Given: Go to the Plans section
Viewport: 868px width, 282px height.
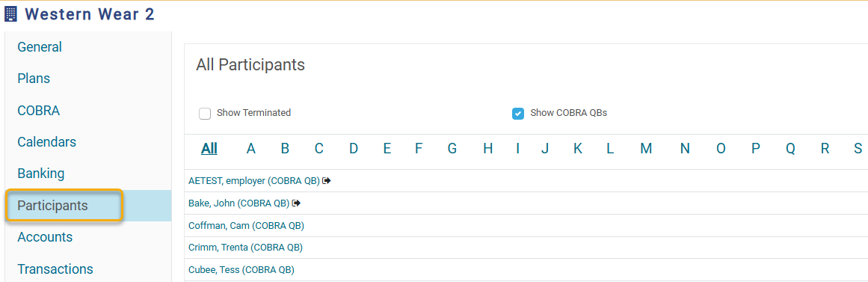Looking at the screenshot, I should click(x=34, y=79).
